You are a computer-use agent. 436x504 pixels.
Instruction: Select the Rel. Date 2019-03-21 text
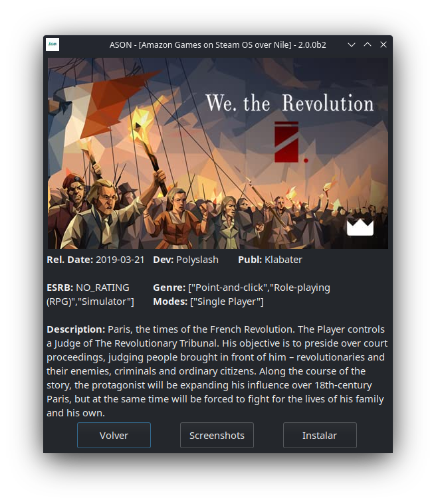(96, 260)
